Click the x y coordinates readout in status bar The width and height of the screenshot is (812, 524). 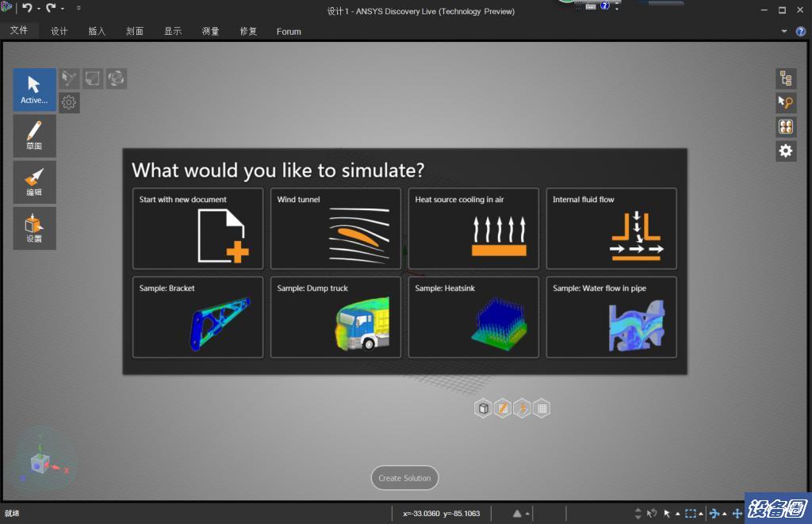441,513
